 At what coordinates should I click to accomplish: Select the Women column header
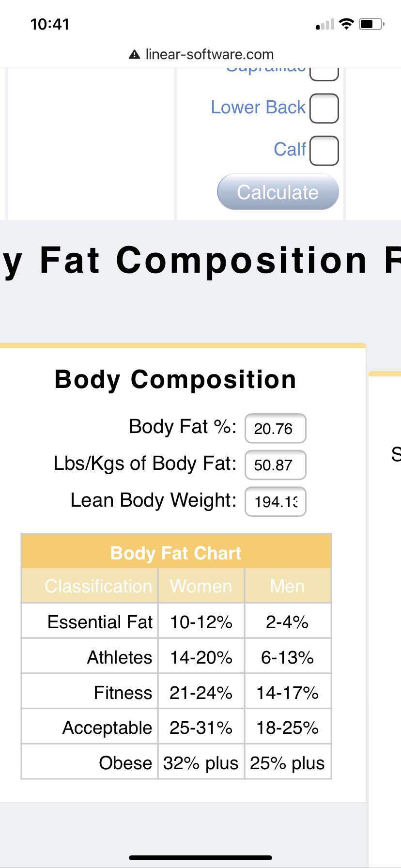click(x=201, y=586)
